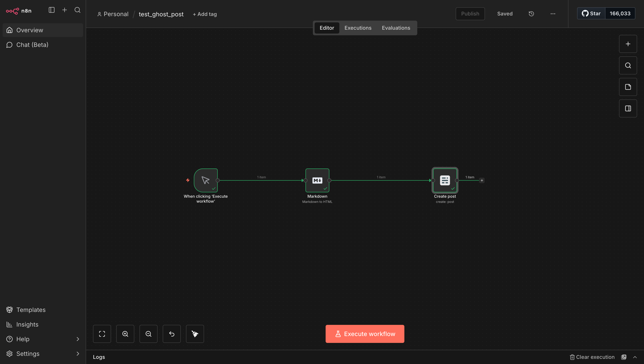This screenshot has height=364, width=644.
Task: Toggle the left sidebar collapse icon
Action: click(52, 10)
